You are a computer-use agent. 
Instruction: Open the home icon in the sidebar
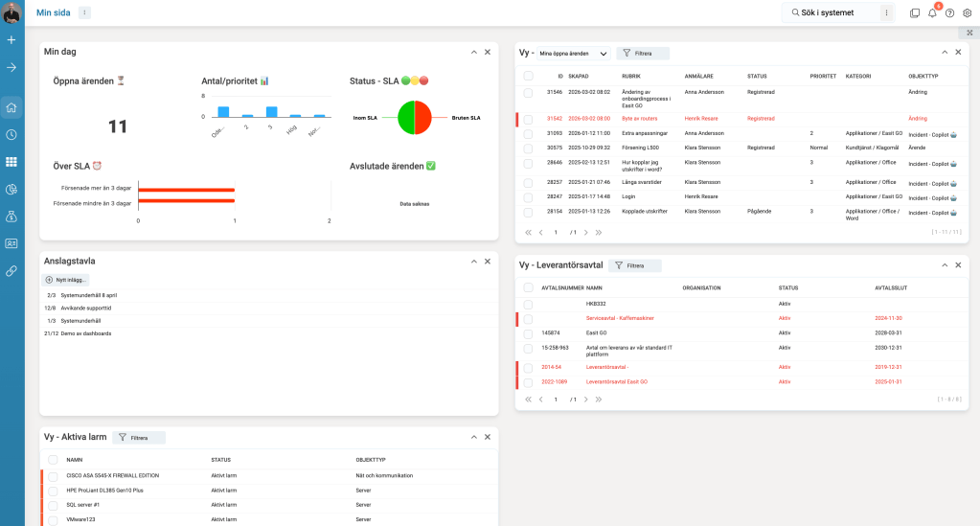coord(11,108)
